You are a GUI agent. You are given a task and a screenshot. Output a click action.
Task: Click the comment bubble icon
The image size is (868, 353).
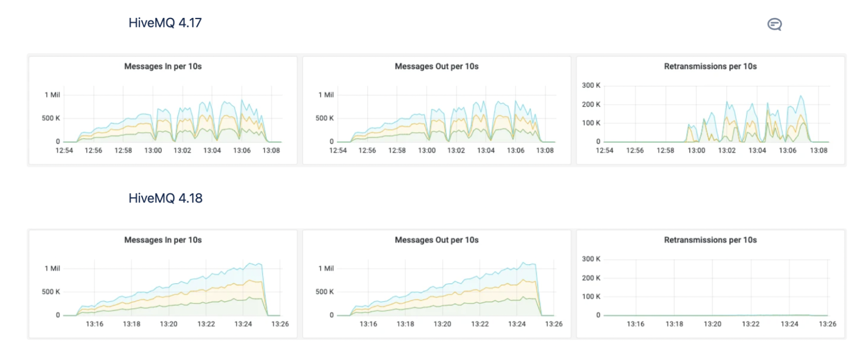pyautogui.click(x=774, y=24)
